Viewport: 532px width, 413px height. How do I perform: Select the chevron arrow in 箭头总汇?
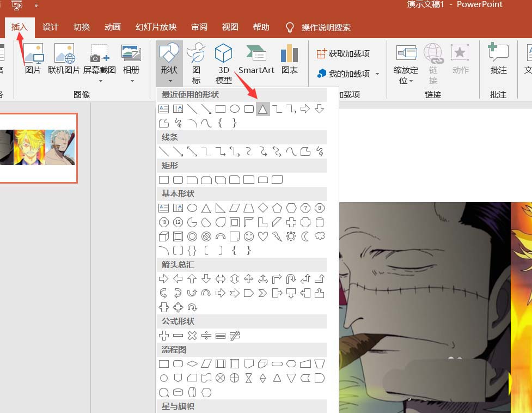[262, 293]
